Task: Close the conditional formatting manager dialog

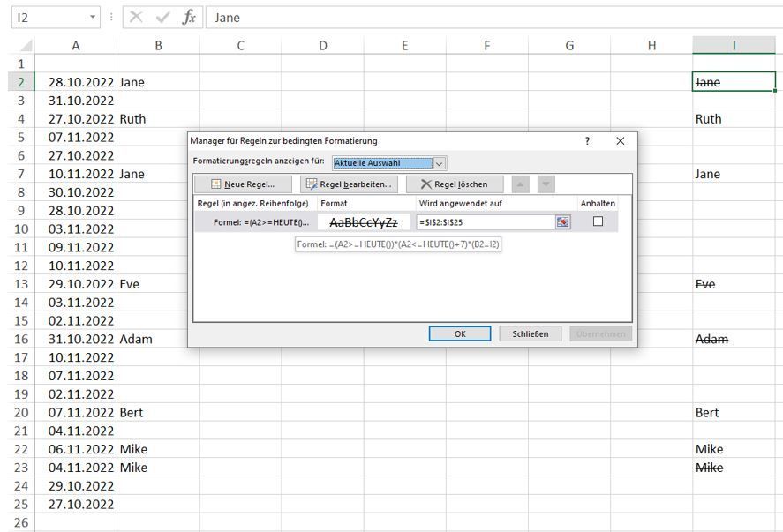Action: 621,141
